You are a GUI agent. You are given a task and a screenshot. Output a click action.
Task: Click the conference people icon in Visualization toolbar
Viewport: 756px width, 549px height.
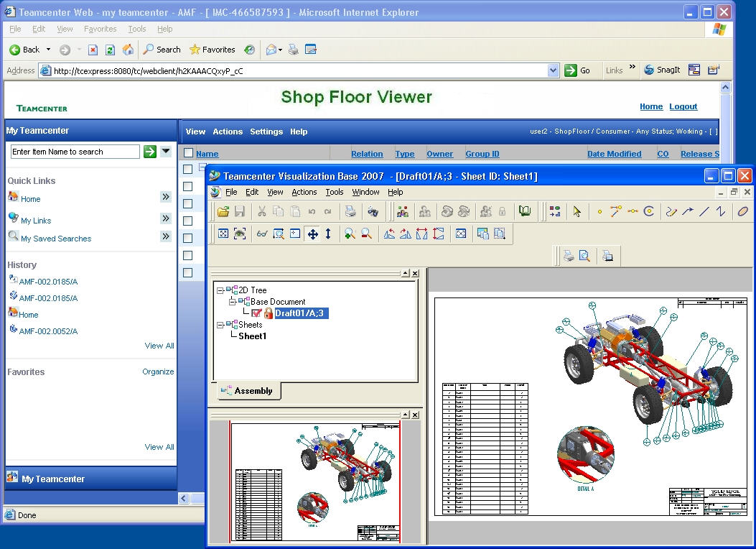click(403, 211)
